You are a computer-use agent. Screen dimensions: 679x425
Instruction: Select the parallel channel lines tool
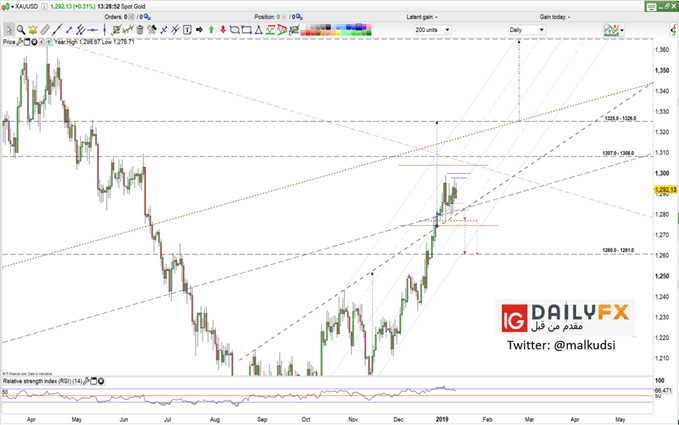(81, 30)
